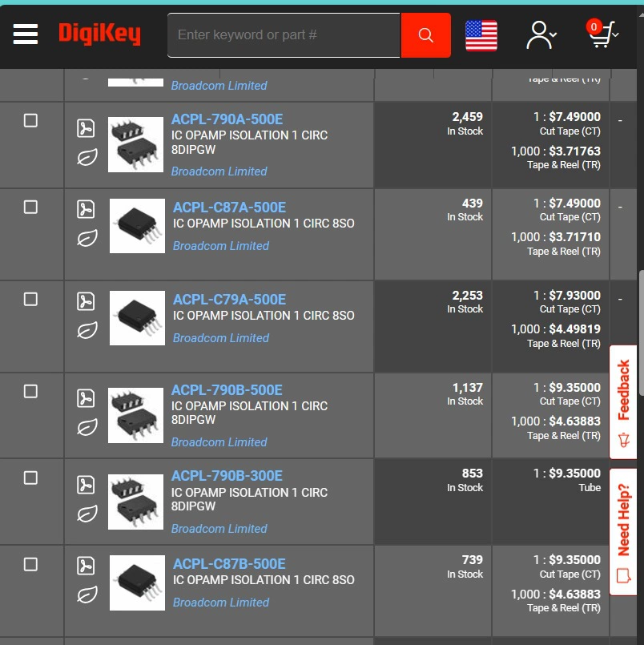This screenshot has height=645, width=644.
Task: Open datasheet PDF for ACPL-C79A-500E
Action: point(86,301)
